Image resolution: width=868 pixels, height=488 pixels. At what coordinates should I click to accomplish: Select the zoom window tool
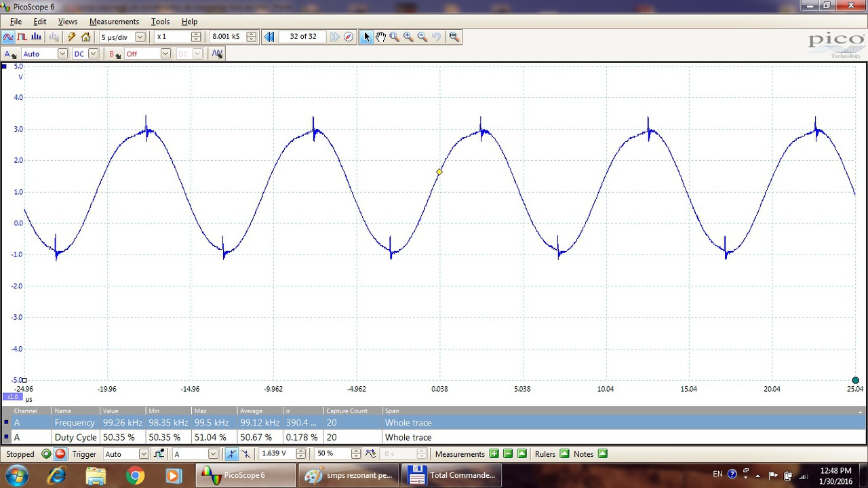point(395,37)
